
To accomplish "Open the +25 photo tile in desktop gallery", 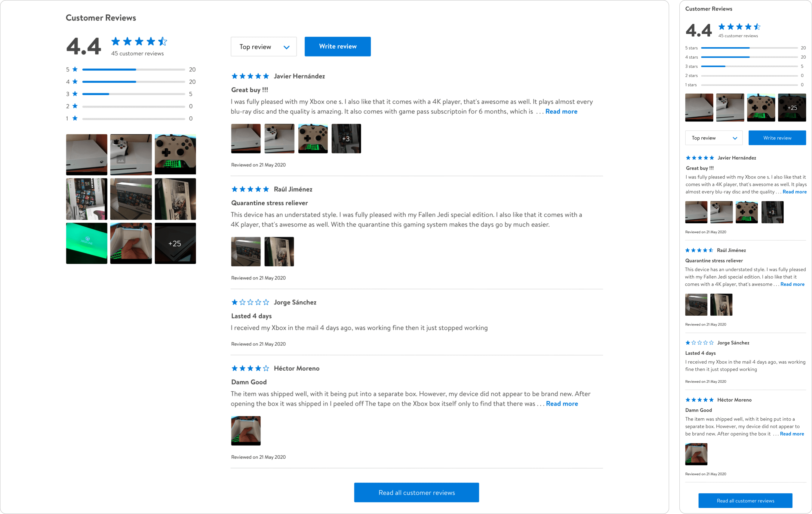I will (x=175, y=243).
